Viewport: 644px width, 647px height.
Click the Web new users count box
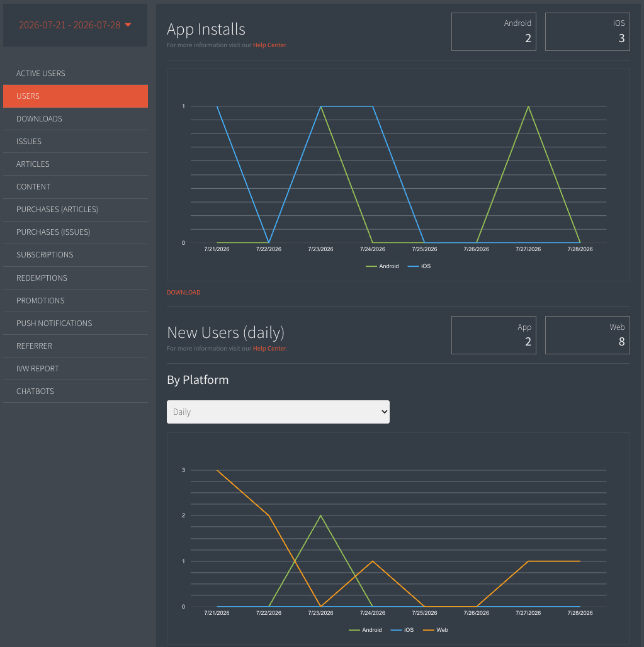[587, 335]
